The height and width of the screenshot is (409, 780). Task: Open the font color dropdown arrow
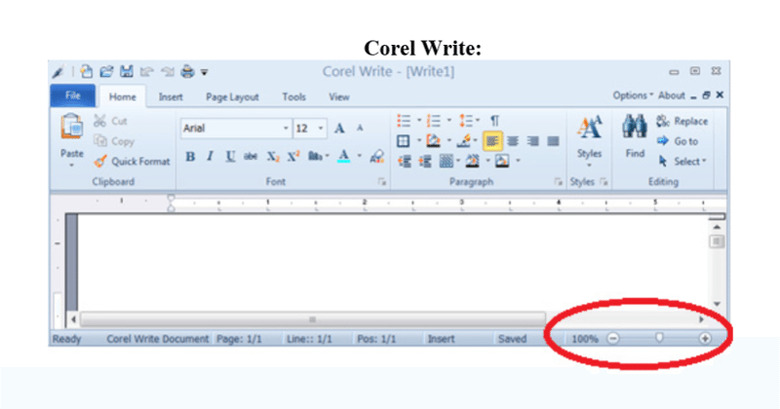point(359,156)
